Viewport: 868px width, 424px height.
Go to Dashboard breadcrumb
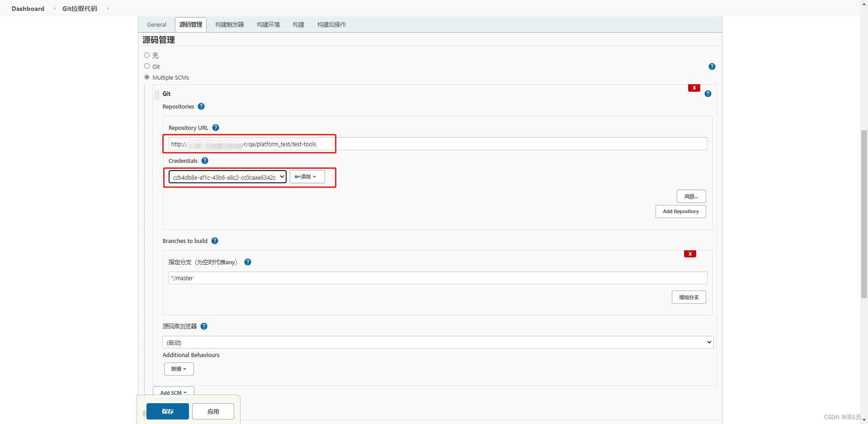(28, 9)
